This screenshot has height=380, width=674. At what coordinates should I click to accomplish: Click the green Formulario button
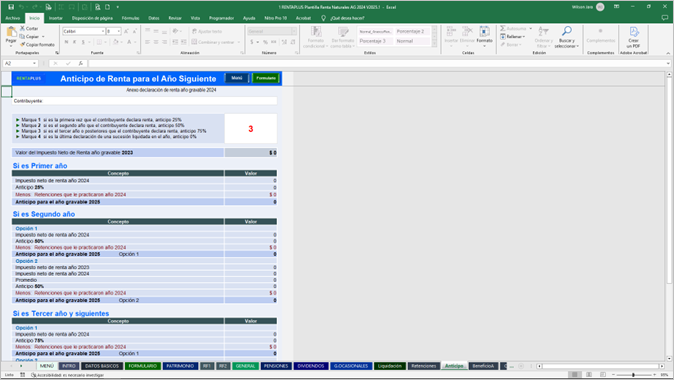pyautogui.click(x=266, y=78)
